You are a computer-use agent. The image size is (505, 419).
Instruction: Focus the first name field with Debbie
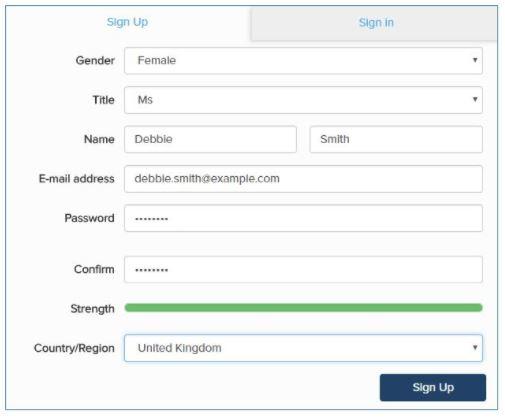click(x=210, y=139)
